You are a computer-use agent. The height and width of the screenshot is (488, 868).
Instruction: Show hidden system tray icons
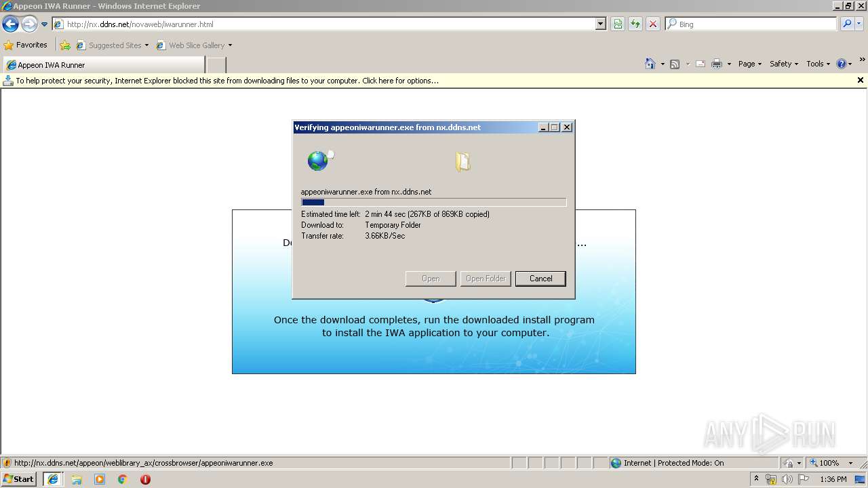(757, 479)
